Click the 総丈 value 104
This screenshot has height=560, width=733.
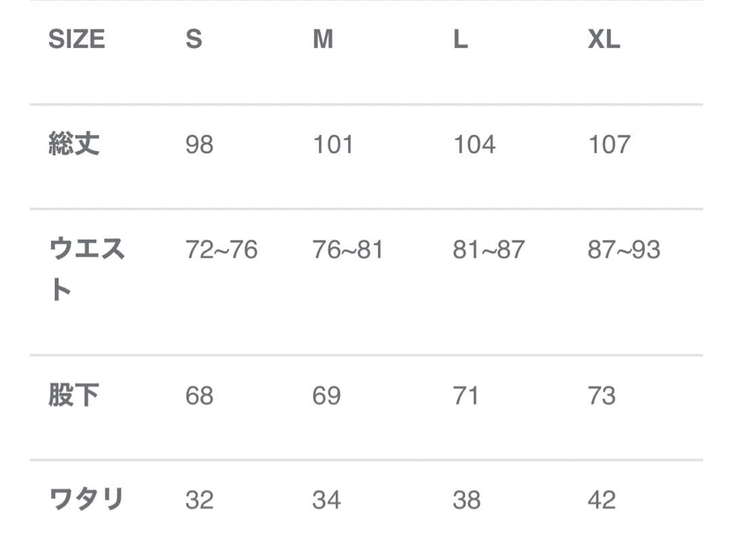coord(474,145)
